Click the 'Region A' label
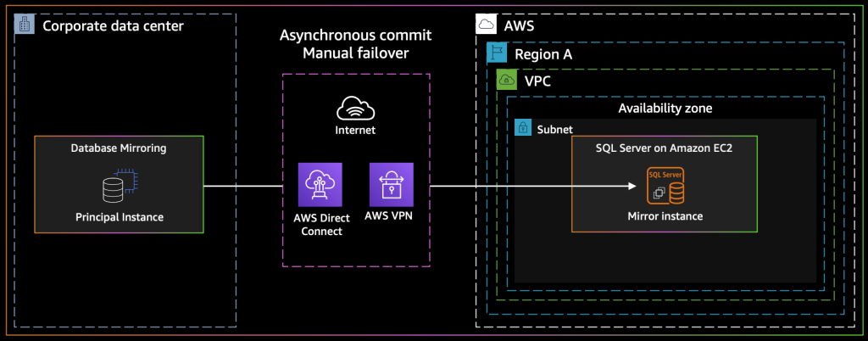 tap(543, 54)
